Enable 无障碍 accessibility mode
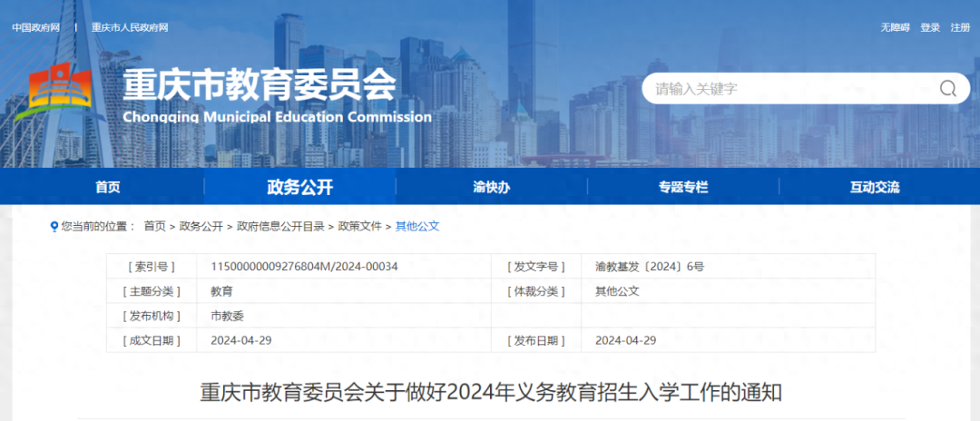This screenshot has width=980, height=421. 895,27
